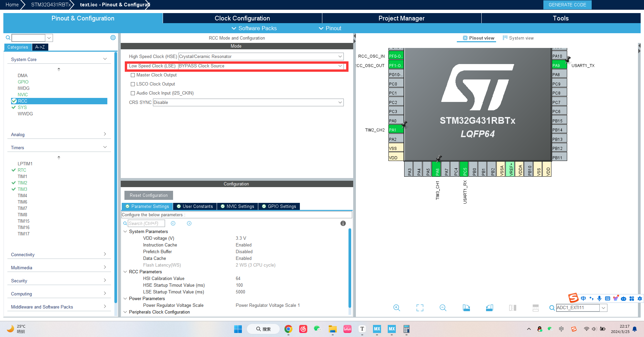The width and height of the screenshot is (644, 337).
Task: Select pin PA6 at the chip's bottom edge
Action: [437, 169]
